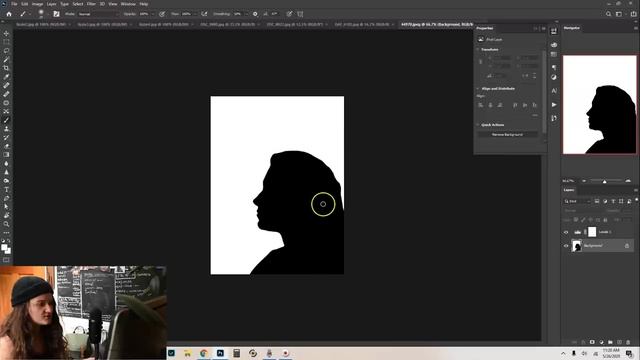Open the Window menu
640x360 pixels.
pyautogui.click(x=128, y=4)
